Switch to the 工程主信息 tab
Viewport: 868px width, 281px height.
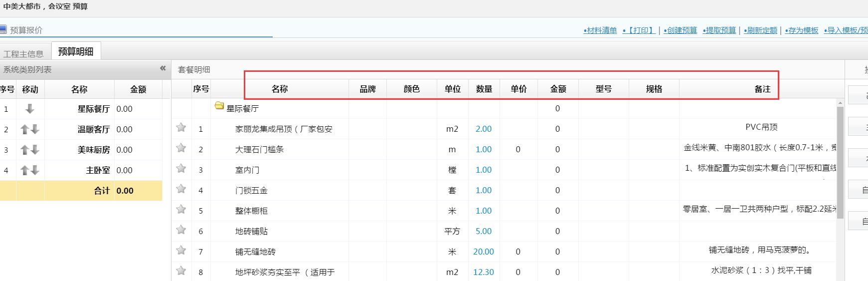click(23, 54)
